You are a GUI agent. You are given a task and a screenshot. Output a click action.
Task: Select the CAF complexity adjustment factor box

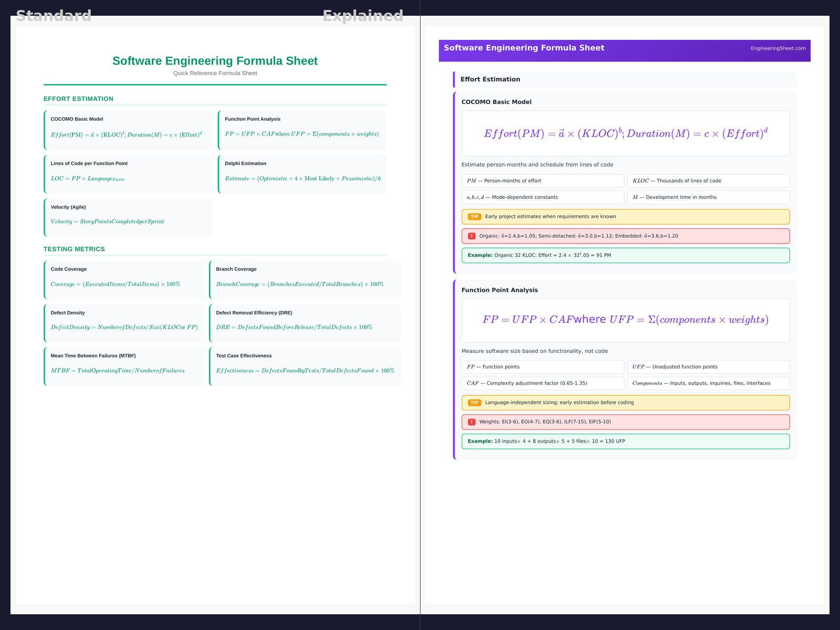tap(542, 383)
